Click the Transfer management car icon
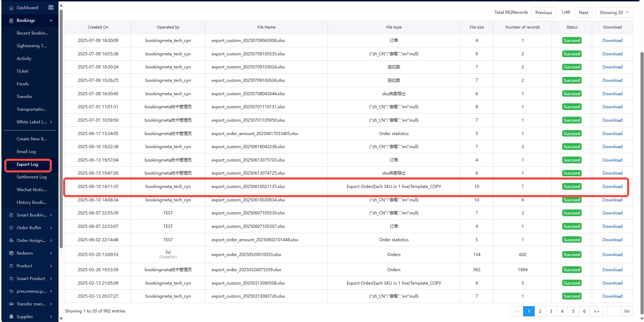 coord(11,304)
